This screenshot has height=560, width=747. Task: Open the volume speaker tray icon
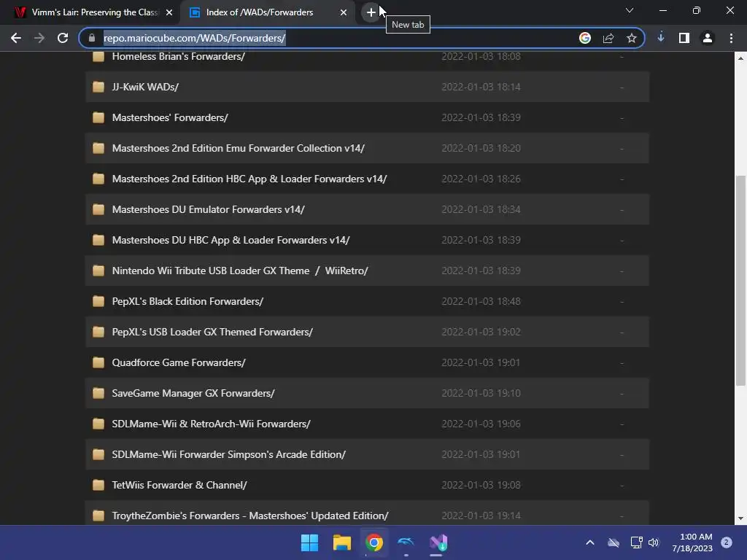point(654,542)
